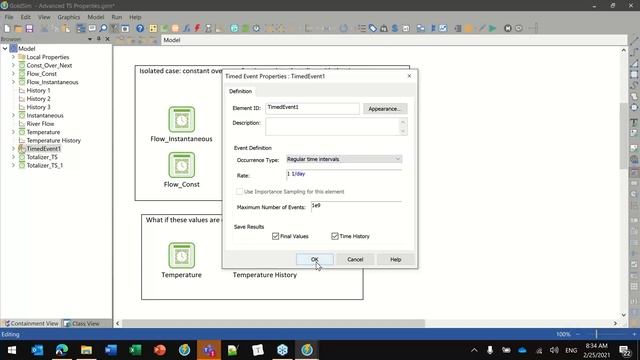Click the Flow_Const element icon on canvas
This screenshot has height=360, width=640.
click(182, 165)
